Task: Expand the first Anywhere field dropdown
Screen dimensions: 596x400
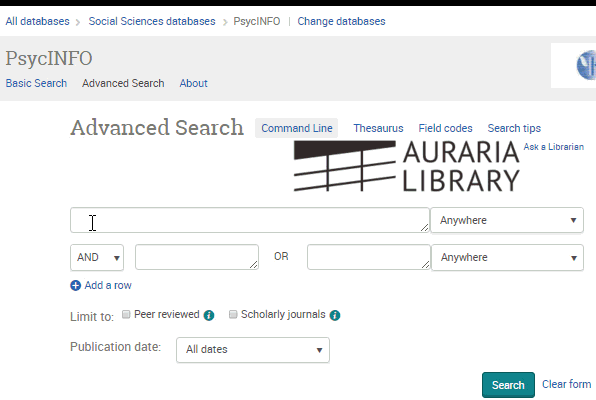Action: (x=507, y=220)
